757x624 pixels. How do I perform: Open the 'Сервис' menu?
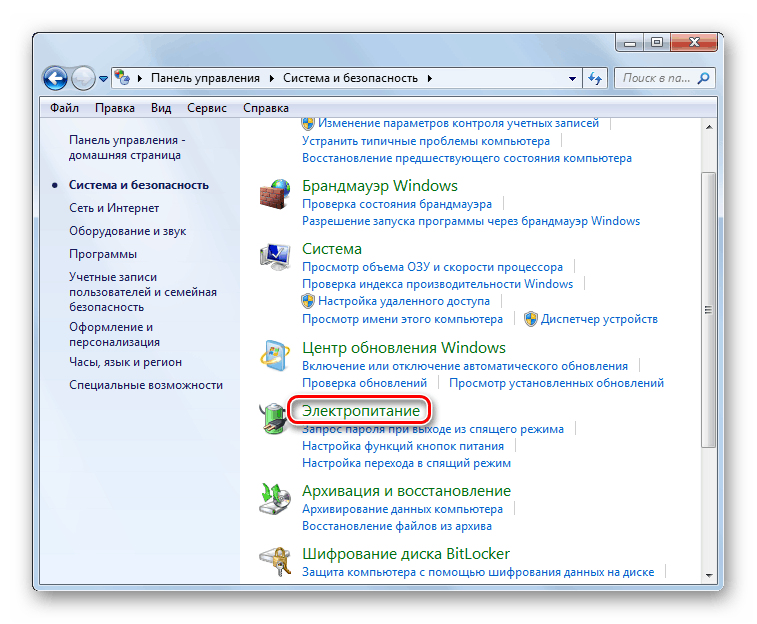point(207,108)
